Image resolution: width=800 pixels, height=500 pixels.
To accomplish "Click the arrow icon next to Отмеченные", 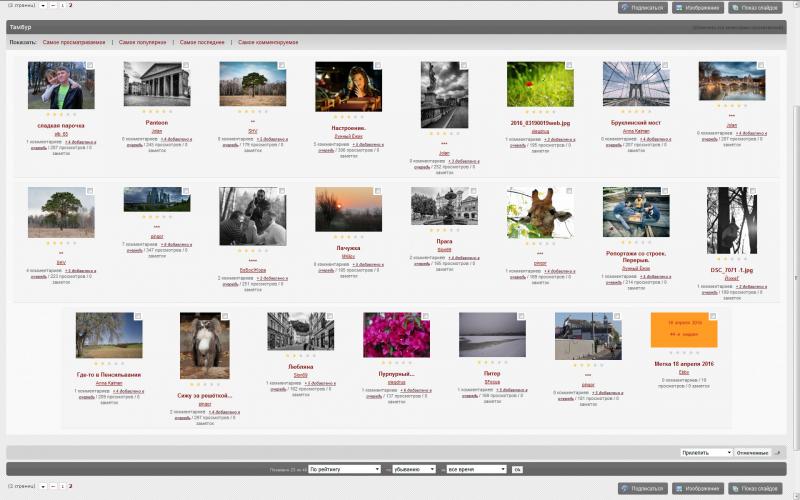I will click(x=777, y=453).
